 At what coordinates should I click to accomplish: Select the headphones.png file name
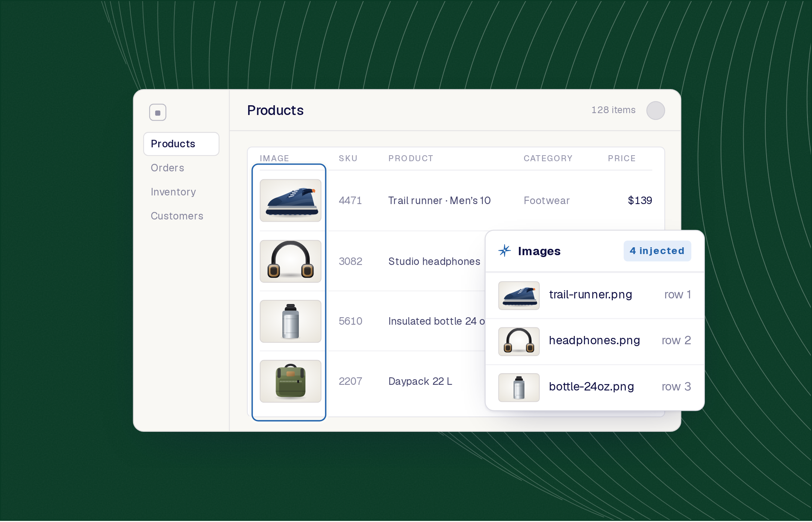coord(594,340)
